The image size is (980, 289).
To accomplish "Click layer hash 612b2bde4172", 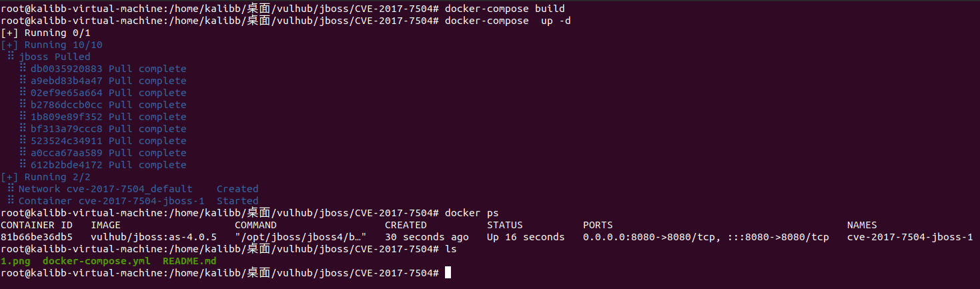I will coord(67,165).
